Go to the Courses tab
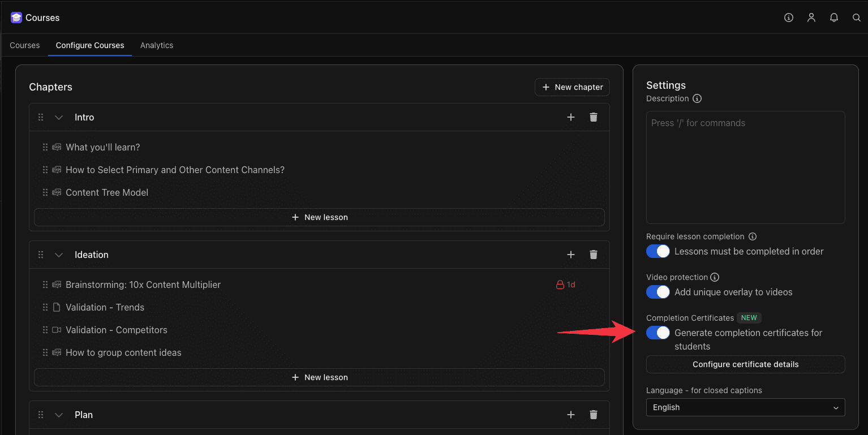 coord(25,45)
